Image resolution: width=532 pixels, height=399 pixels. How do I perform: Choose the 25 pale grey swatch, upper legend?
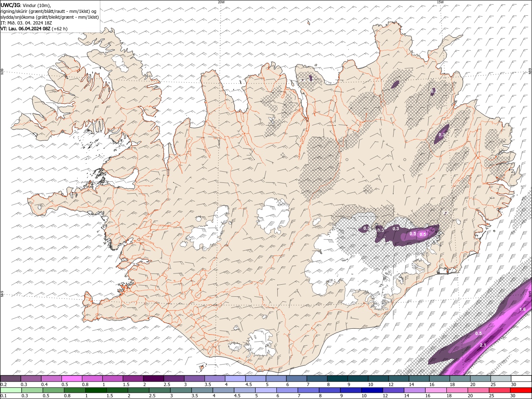(501, 379)
